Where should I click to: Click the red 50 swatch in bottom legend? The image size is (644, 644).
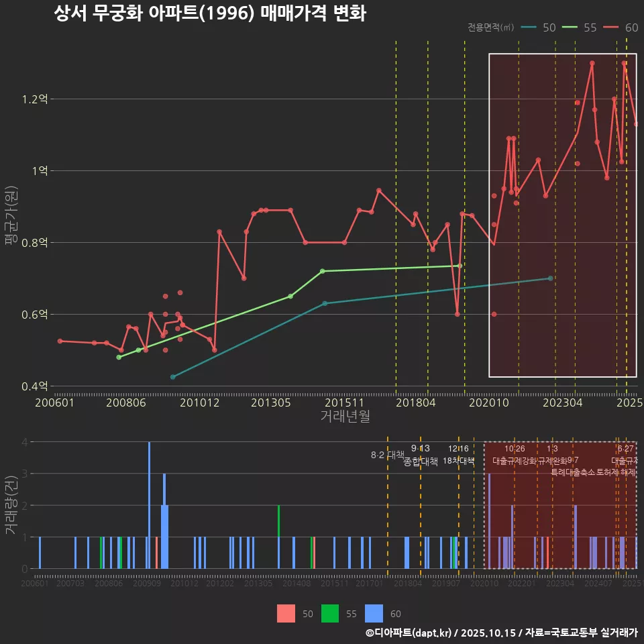(x=286, y=613)
